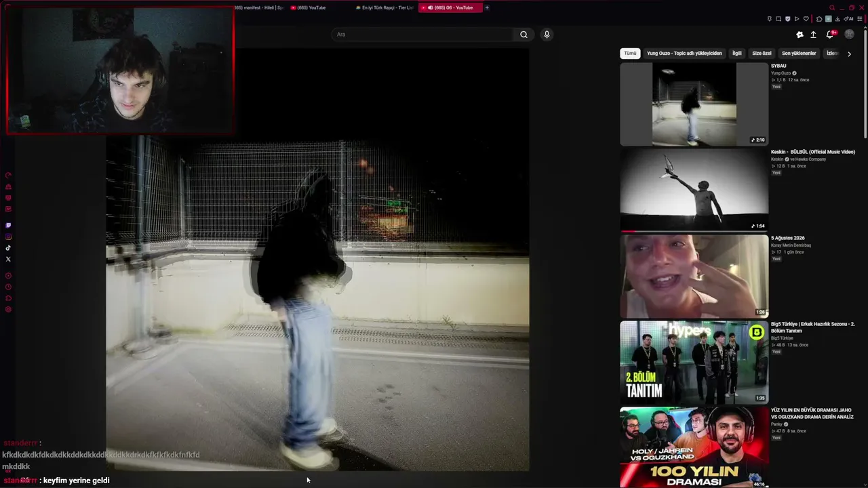Click Keskin - BÜLBÜL (Official Music Video) title
The width and height of the screenshot is (868, 488).
pos(813,152)
